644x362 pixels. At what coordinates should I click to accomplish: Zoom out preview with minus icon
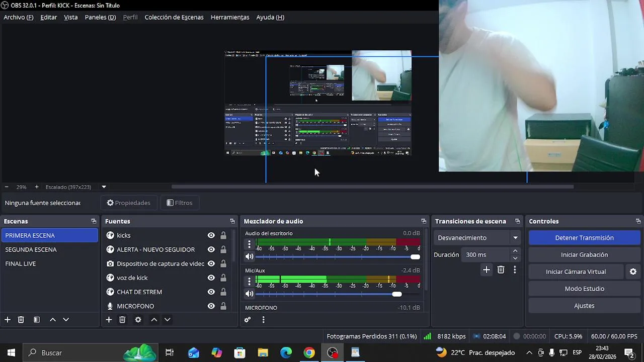coord(7,187)
